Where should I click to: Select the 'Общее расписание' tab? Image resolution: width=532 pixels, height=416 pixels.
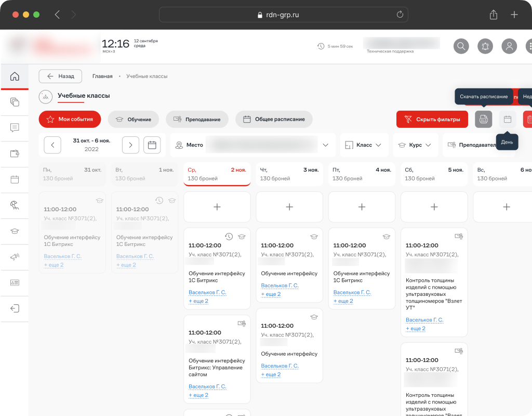274,119
